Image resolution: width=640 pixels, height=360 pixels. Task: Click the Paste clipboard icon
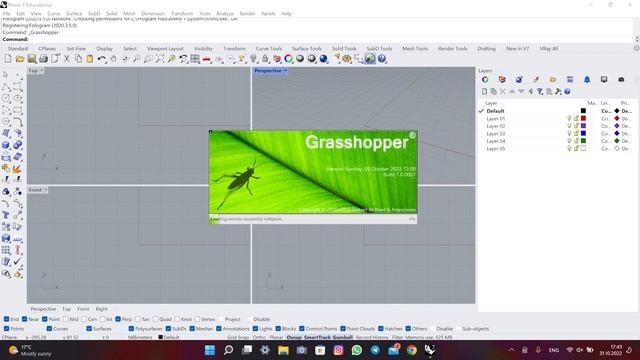[x=90, y=59]
